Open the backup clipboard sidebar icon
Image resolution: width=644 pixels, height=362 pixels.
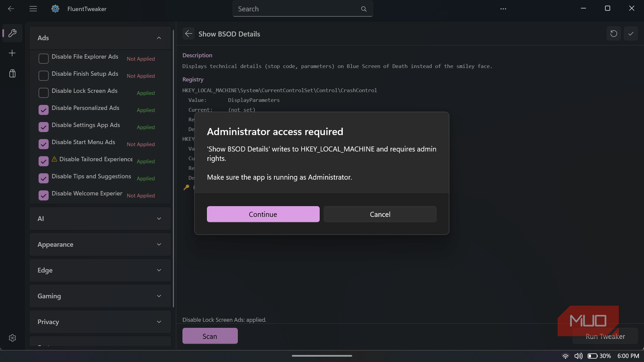(12, 73)
